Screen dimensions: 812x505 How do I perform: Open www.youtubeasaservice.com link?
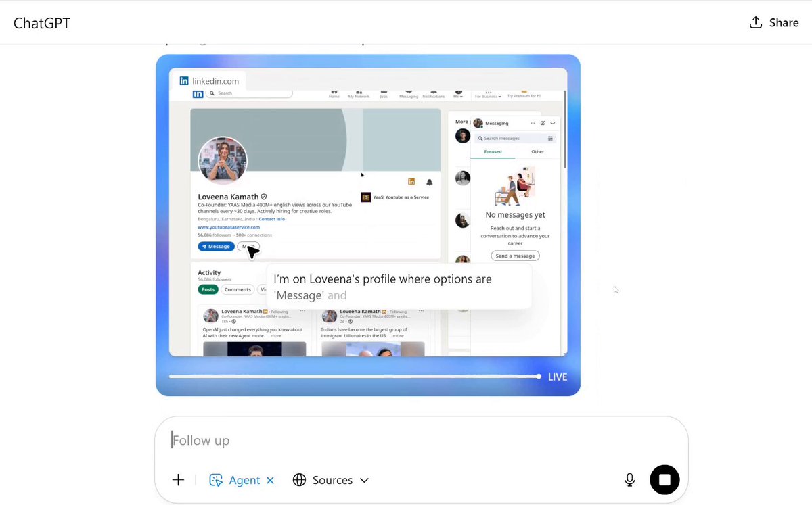click(229, 227)
